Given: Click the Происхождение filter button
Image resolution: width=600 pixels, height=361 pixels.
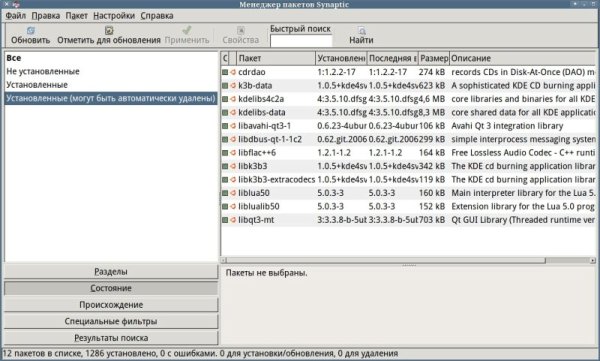Looking at the screenshot, I should tap(111, 305).
